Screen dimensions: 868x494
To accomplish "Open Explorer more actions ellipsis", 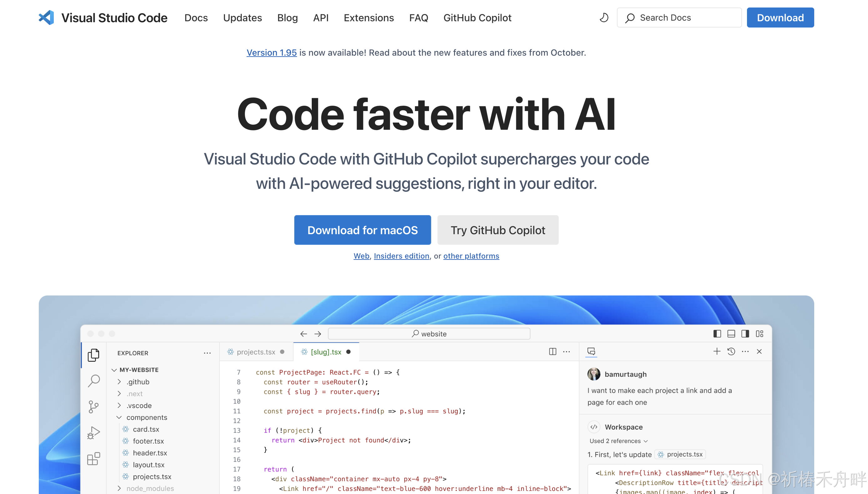I will (x=207, y=353).
